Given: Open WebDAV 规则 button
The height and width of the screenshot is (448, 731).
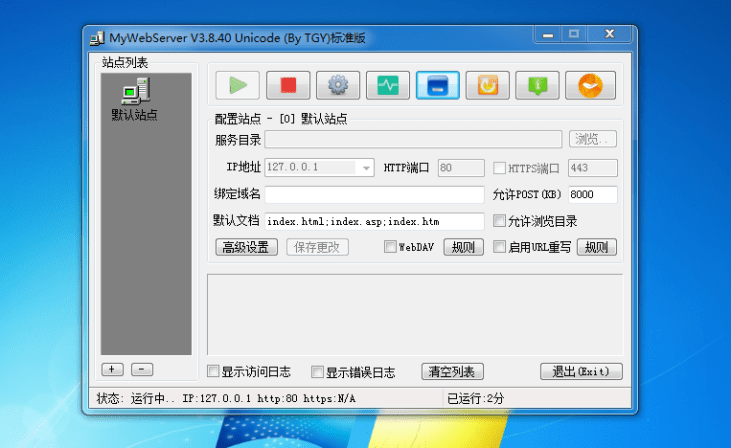Looking at the screenshot, I should coord(463,247).
